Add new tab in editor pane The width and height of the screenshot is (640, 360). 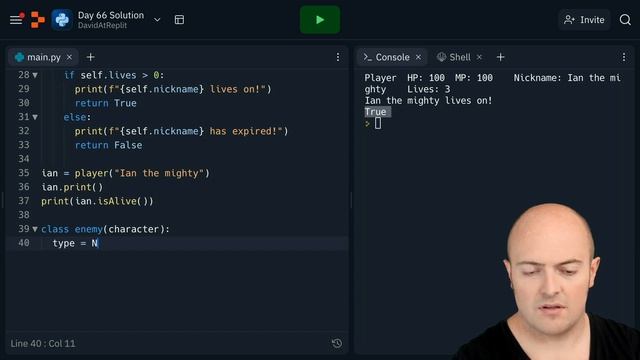[x=91, y=57]
